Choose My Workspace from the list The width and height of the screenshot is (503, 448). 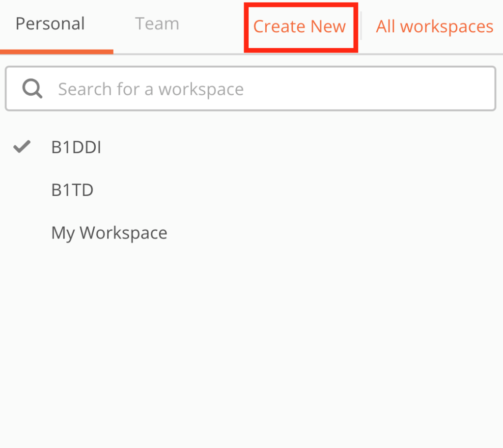[x=109, y=233]
